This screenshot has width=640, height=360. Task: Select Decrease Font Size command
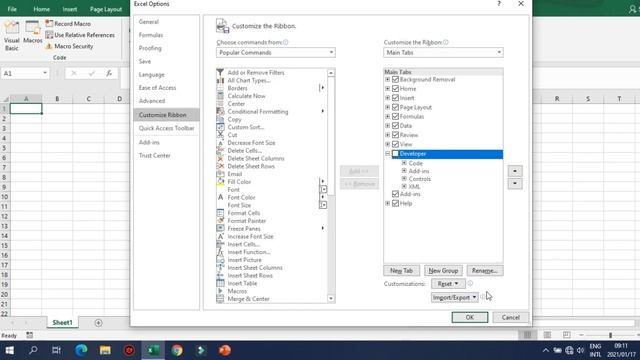point(251,143)
